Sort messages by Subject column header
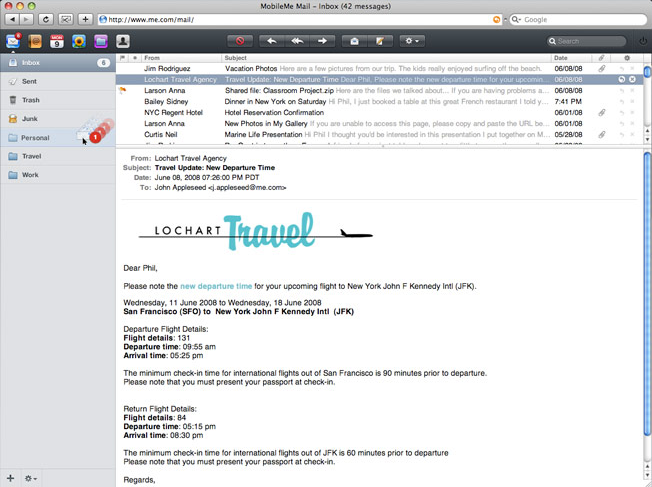This screenshot has height=487, width=652. click(x=386, y=58)
